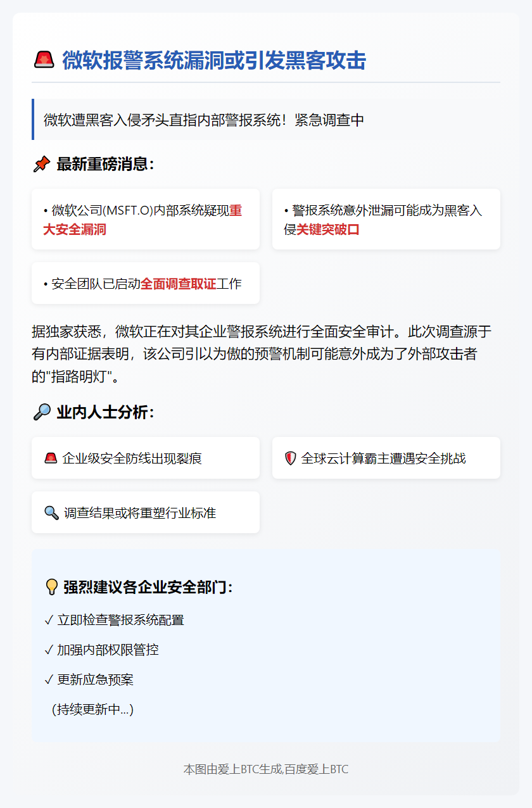Click the red text 全面调查取证
The width and height of the screenshot is (532, 808).
[178, 284]
